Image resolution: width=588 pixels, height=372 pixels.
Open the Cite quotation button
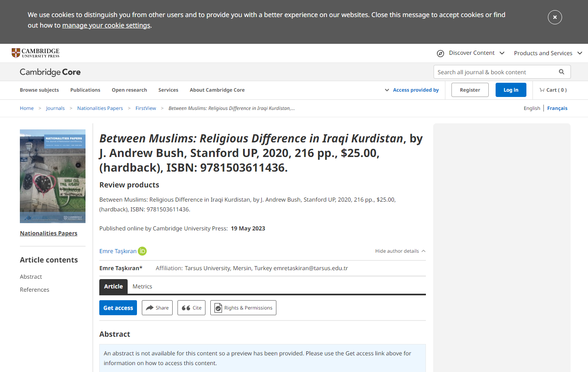[x=191, y=308]
